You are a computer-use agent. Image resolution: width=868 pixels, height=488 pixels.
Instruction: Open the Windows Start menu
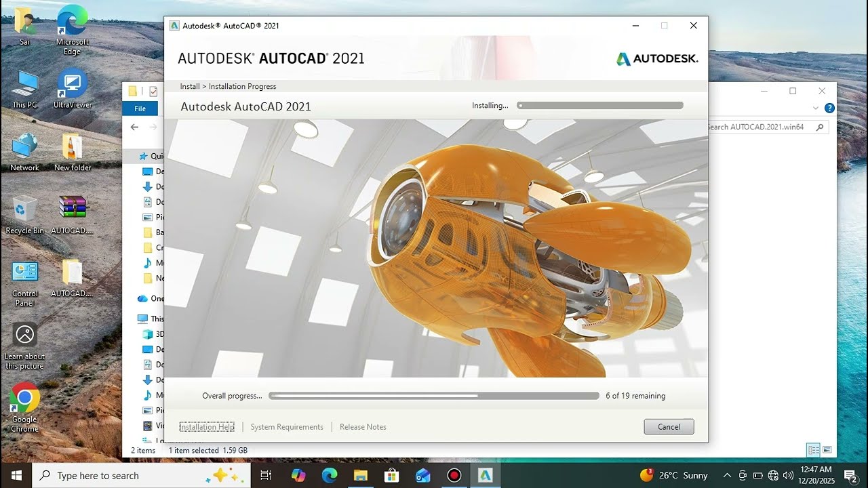coord(16,475)
